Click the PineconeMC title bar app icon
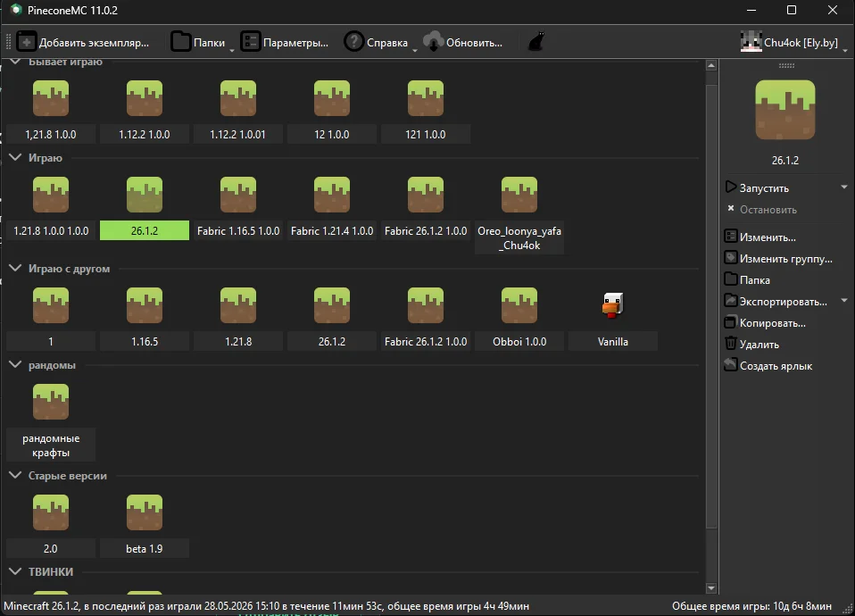This screenshot has width=855, height=616. coord(16,10)
